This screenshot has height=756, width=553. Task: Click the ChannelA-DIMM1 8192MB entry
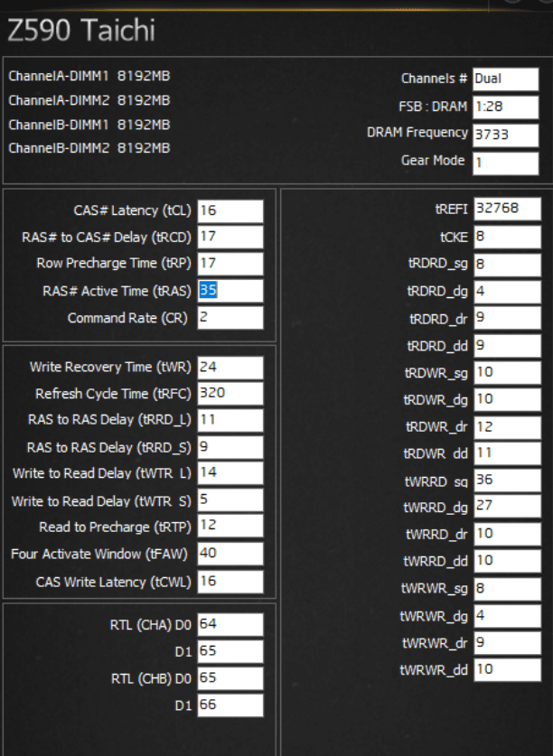[x=89, y=76]
